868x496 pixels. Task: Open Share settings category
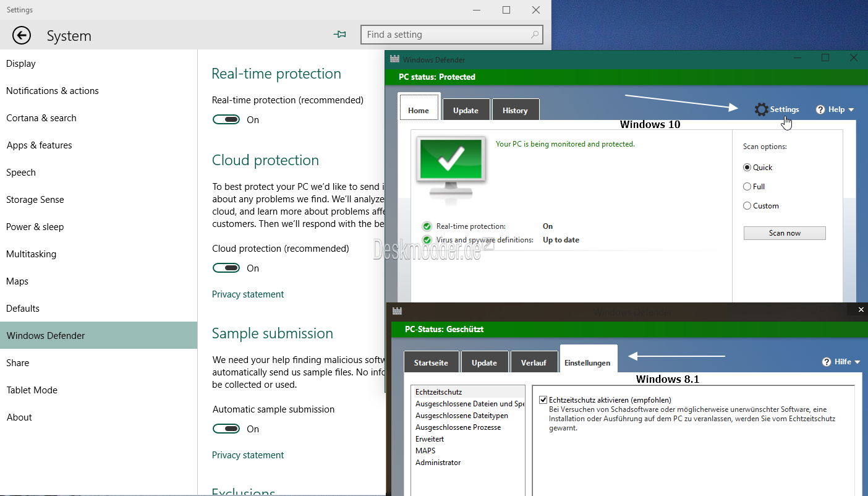tap(98, 363)
